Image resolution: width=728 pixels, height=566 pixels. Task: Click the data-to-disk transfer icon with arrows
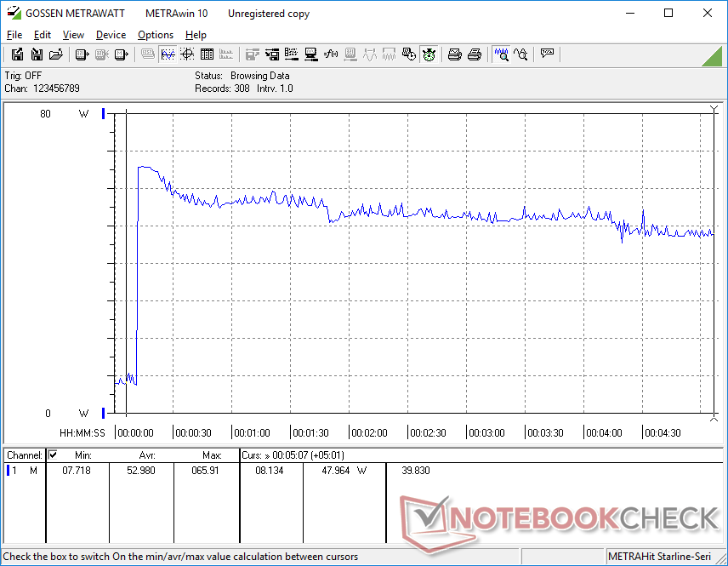click(272, 54)
